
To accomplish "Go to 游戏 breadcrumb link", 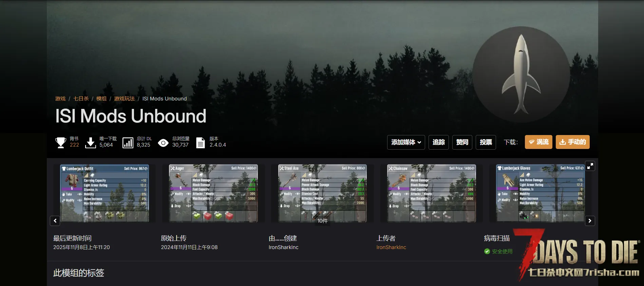I will click(60, 99).
